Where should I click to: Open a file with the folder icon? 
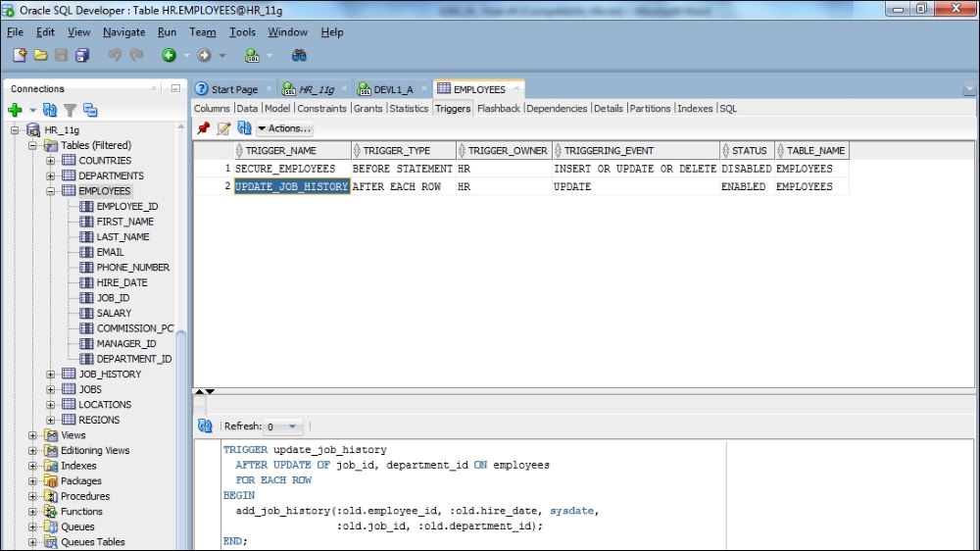(x=40, y=55)
